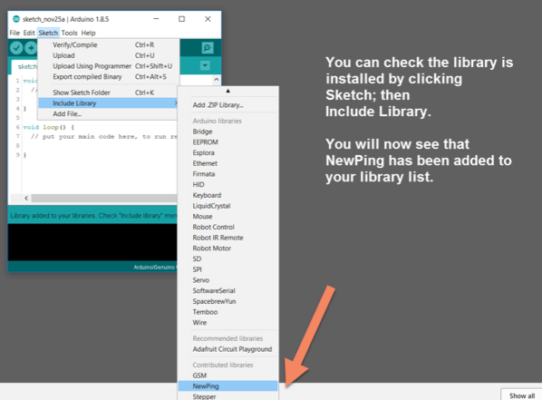
Task: Open the Serial Monitor magnifier icon
Action: pos(207,48)
